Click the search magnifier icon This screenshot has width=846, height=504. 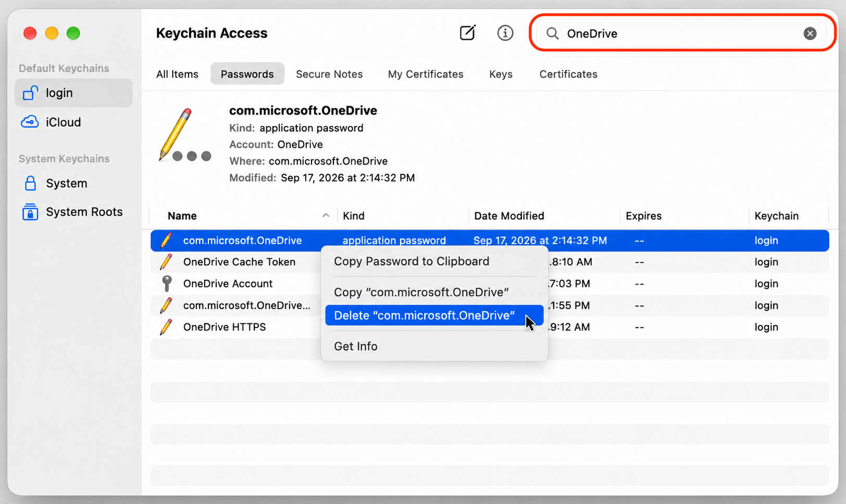point(553,34)
